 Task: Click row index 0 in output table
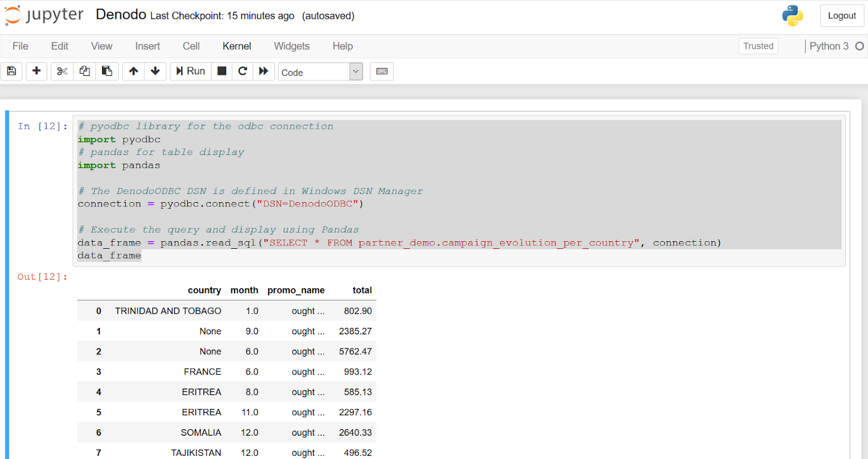(99, 311)
